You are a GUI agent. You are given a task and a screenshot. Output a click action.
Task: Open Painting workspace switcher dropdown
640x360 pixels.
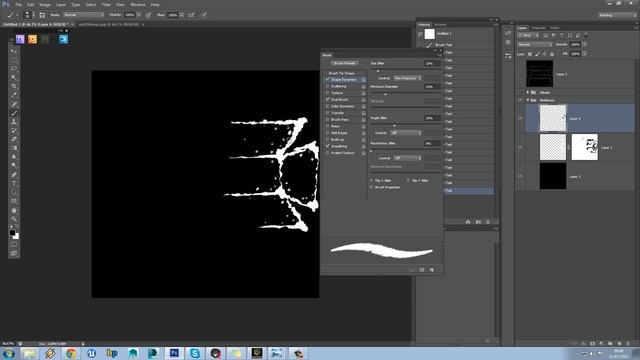coord(617,15)
